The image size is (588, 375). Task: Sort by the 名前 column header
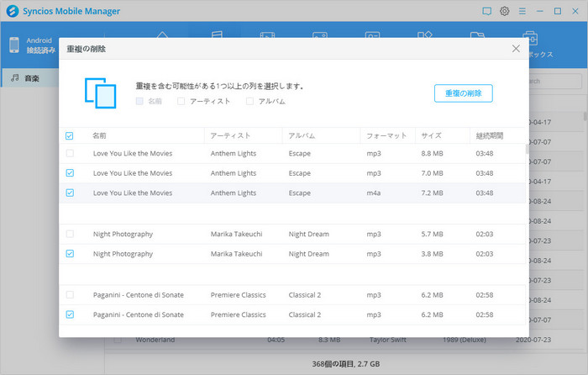click(99, 135)
